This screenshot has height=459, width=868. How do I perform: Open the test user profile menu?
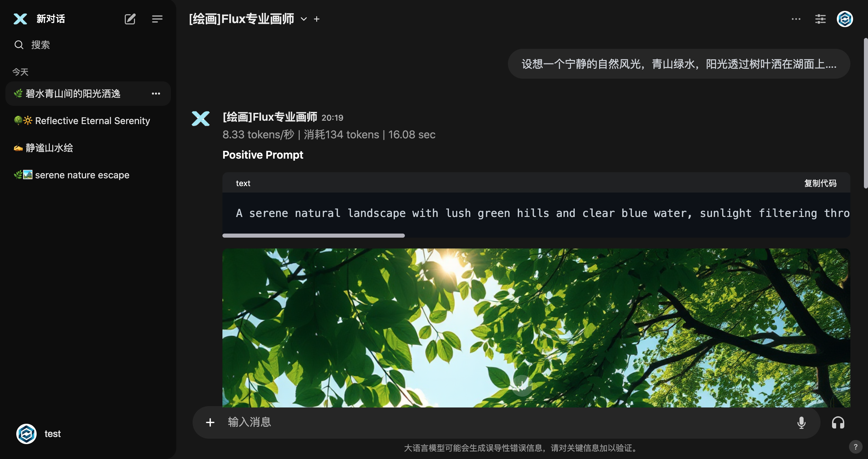(x=39, y=434)
